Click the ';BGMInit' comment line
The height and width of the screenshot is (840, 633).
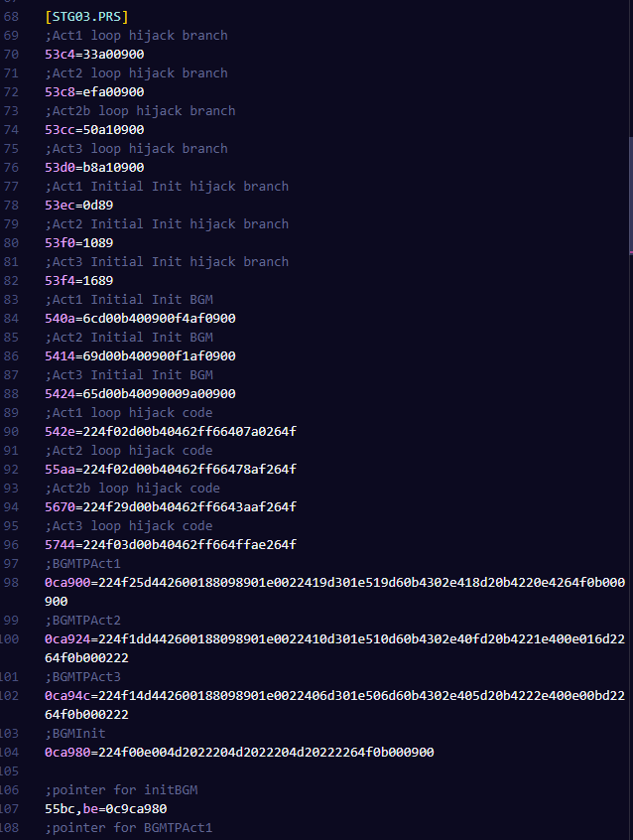point(75,734)
